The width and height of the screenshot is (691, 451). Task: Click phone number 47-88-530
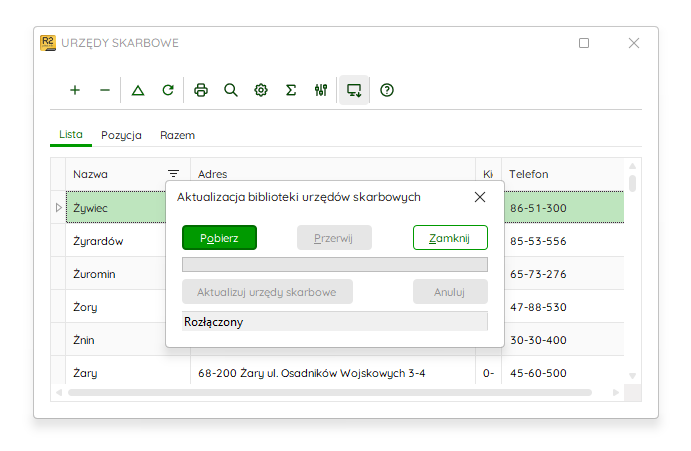(x=538, y=307)
